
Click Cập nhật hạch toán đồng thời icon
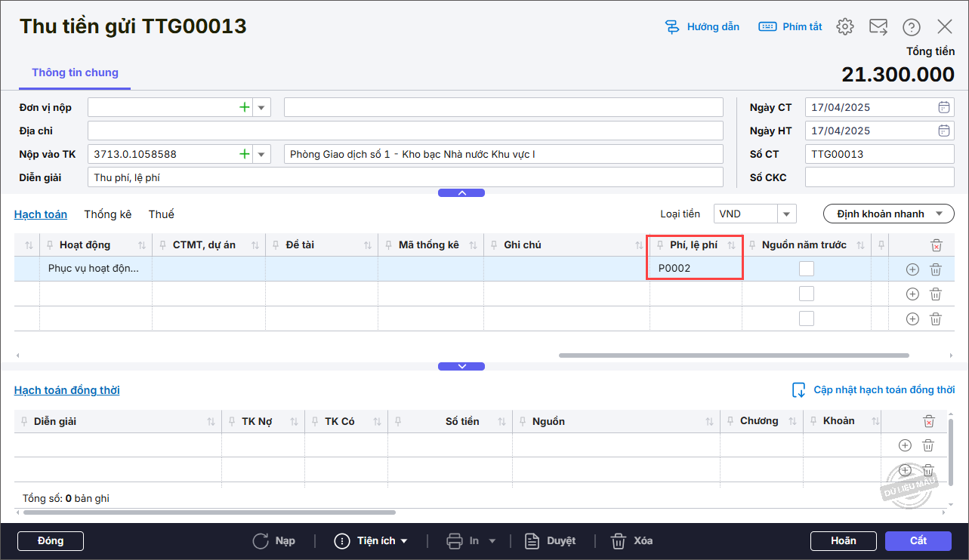[798, 390]
